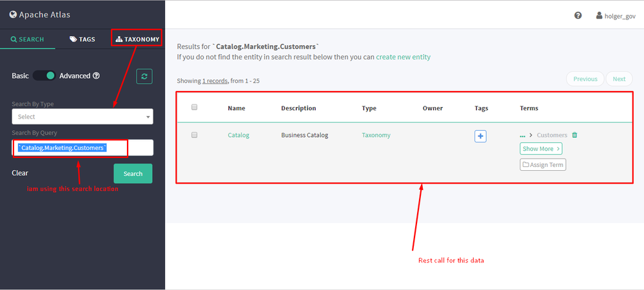The image size is (644, 290).
Task: Click the Assign Term button
Action: 543,165
